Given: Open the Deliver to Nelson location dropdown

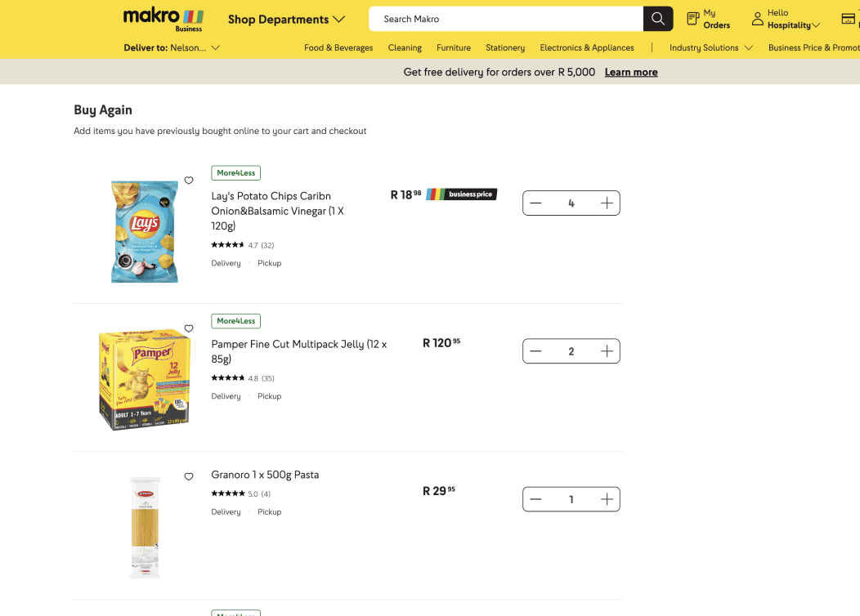Looking at the screenshot, I should [x=172, y=47].
